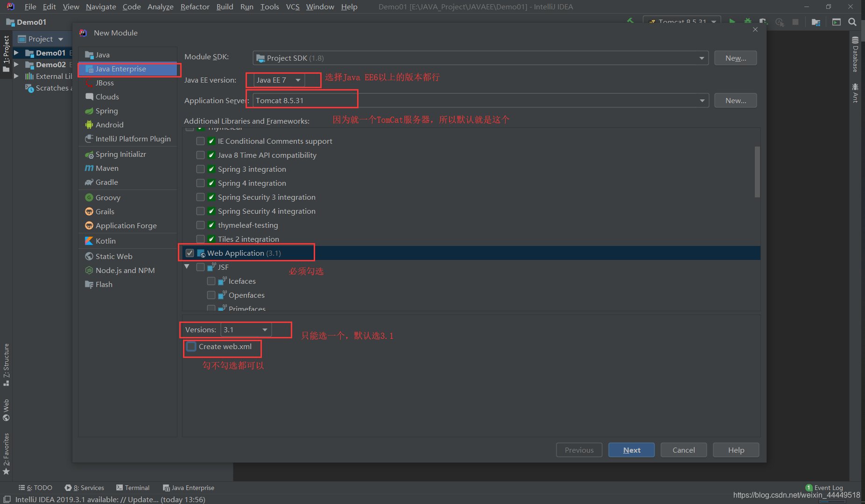Open the Versions 3.1 dropdown
Viewport: 865px width, 504px height.
tap(246, 329)
